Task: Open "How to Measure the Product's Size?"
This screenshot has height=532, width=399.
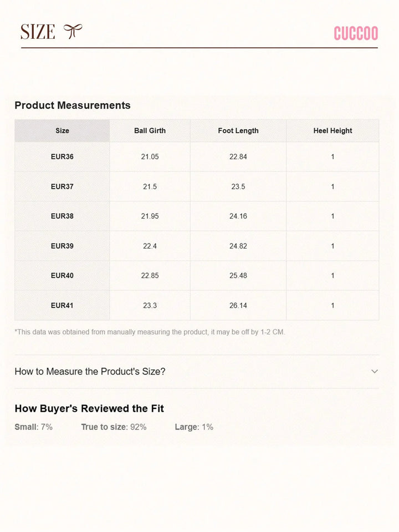Action: [x=90, y=371]
